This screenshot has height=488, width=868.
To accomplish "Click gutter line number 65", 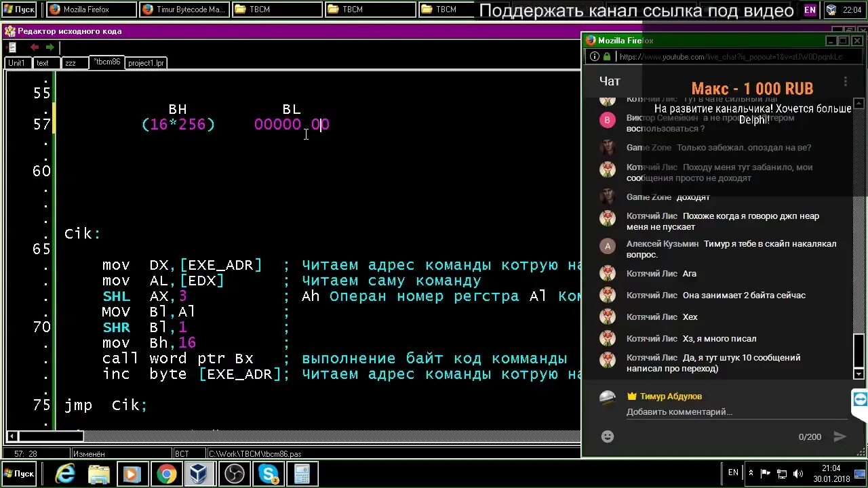I will tap(41, 249).
